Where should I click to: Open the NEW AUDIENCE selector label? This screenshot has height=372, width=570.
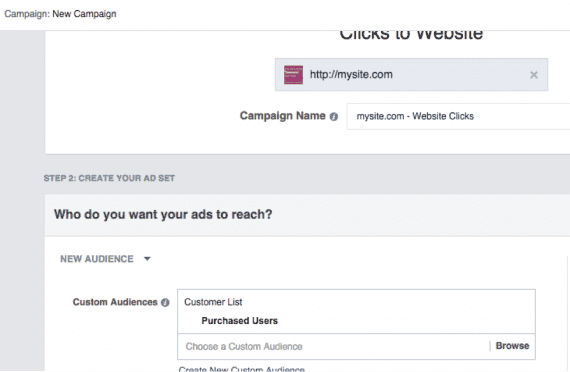(x=97, y=259)
